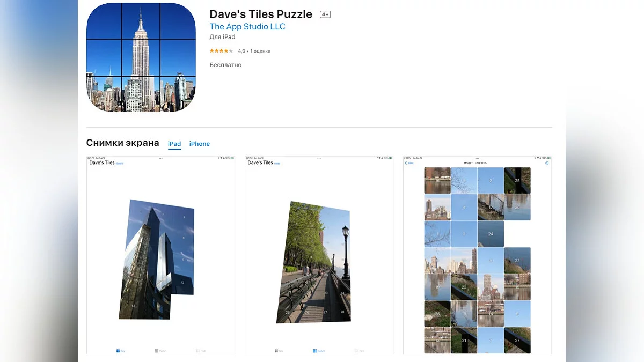Click the tile numbered 22 in puzzle
Viewport: 644px width, 362px height.
pyautogui.click(x=464, y=287)
